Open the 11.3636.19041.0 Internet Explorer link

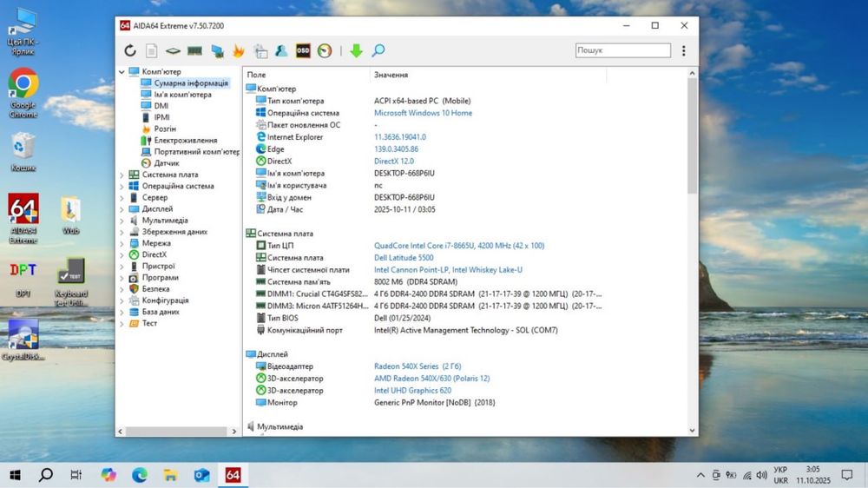click(x=399, y=137)
